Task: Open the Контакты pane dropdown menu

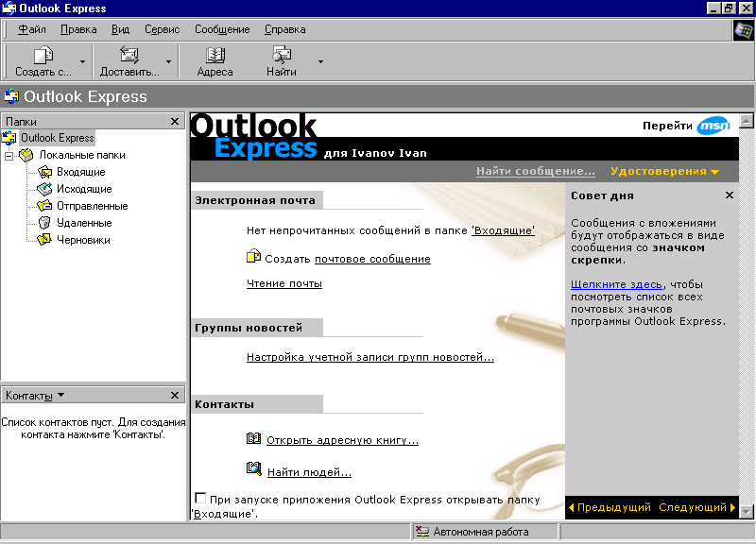Action: (60, 395)
